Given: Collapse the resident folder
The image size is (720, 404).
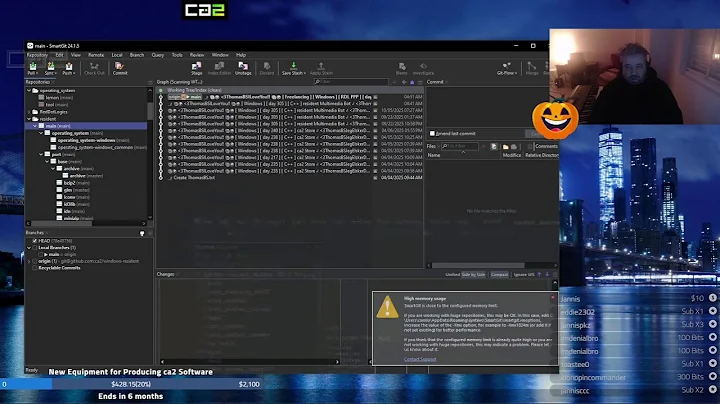Looking at the screenshot, I should coord(29,119).
